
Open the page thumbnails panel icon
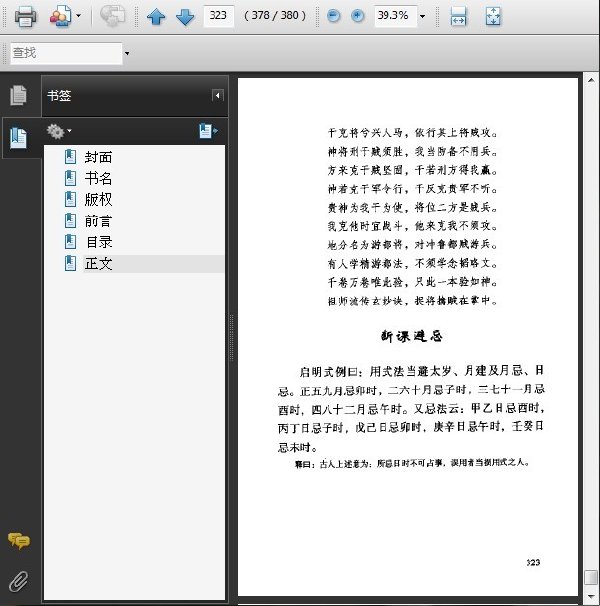[x=18, y=95]
